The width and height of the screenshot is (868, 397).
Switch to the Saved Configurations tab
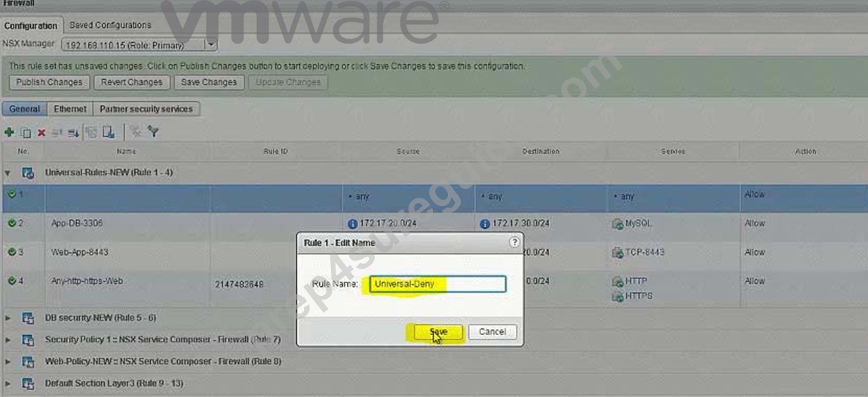[110, 25]
